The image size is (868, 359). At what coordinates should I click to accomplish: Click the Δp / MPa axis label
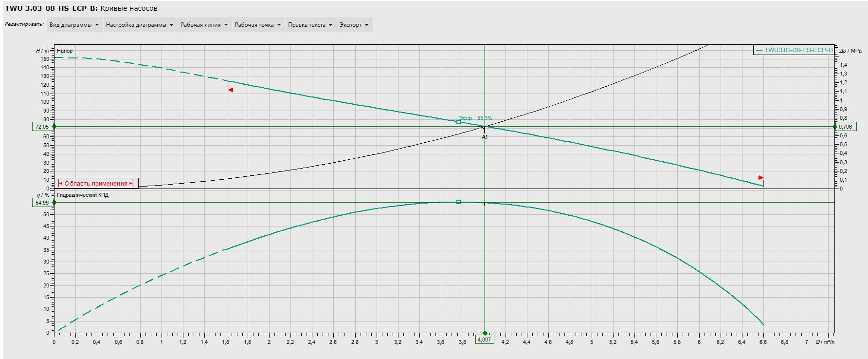[x=850, y=51]
